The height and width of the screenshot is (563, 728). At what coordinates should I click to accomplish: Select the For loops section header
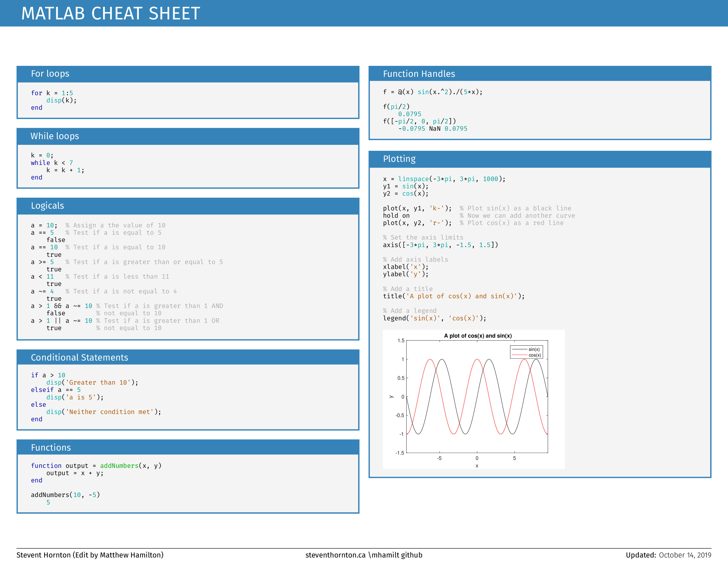coord(188,74)
